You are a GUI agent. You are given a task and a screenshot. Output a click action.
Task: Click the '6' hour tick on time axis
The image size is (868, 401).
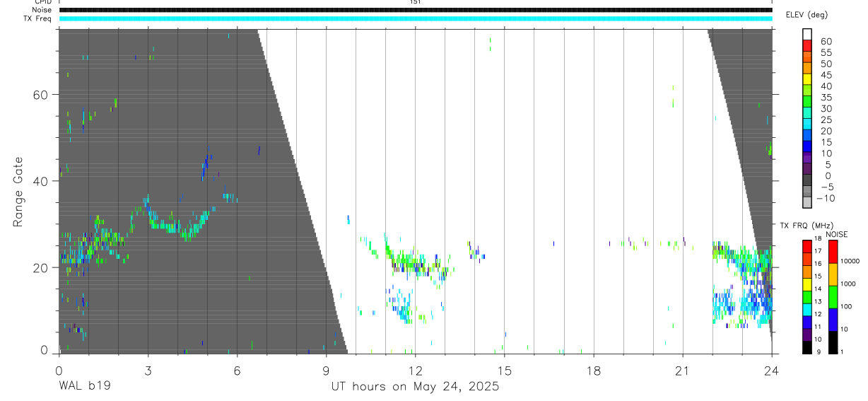click(x=237, y=371)
